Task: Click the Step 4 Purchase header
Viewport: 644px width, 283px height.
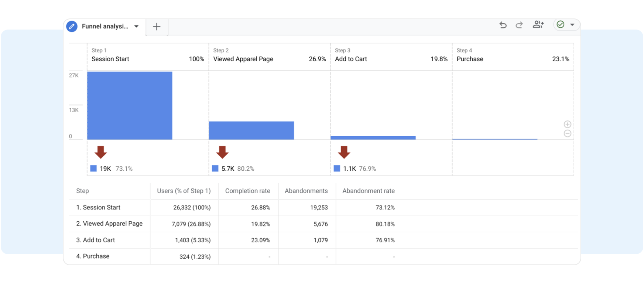Action: pyautogui.click(x=470, y=59)
